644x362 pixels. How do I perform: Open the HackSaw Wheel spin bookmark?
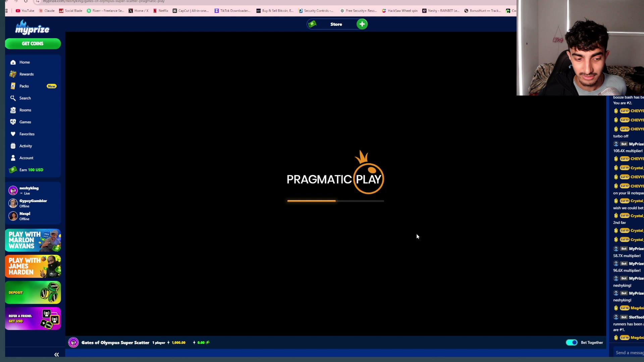(400, 11)
